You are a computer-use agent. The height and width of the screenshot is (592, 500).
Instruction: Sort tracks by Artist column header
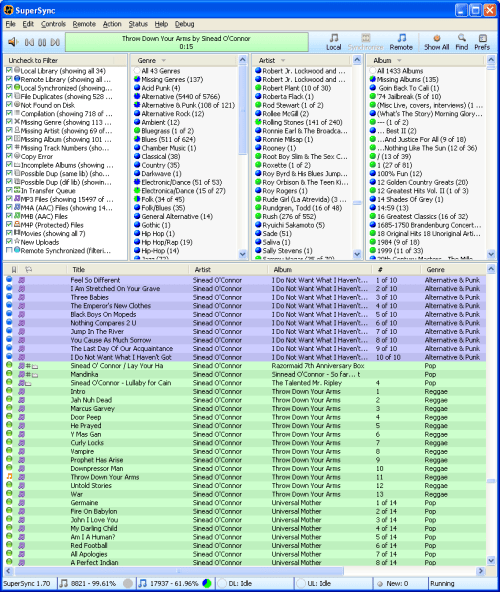click(228, 270)
